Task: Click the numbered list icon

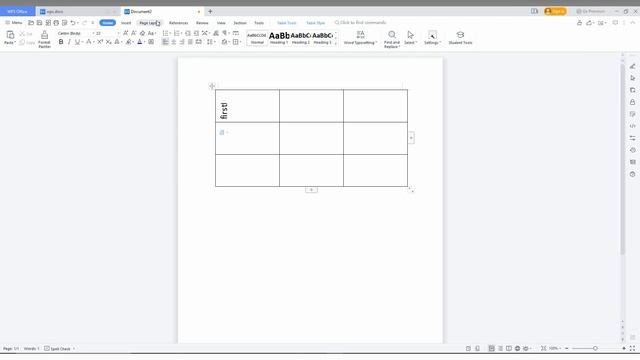Action: pyautogui.click(x=176, y=33)
